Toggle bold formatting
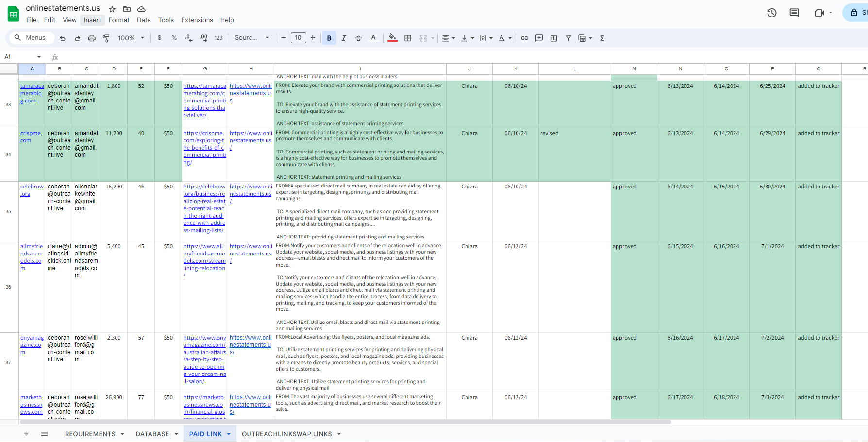 [329, 38]
